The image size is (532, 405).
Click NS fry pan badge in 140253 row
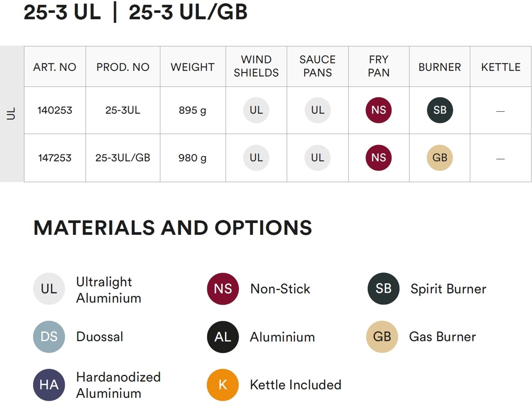378,110
